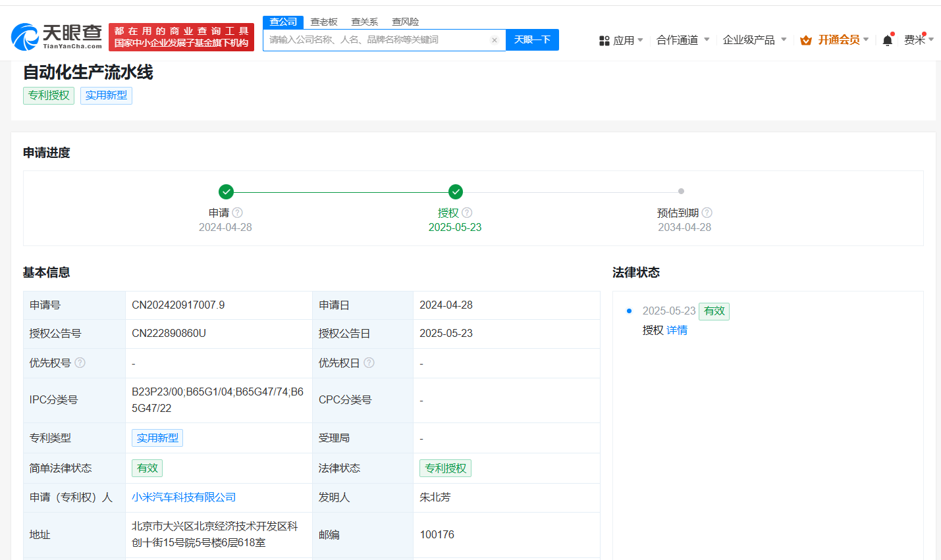Open the 详情 link under legal status

(677, 330)
